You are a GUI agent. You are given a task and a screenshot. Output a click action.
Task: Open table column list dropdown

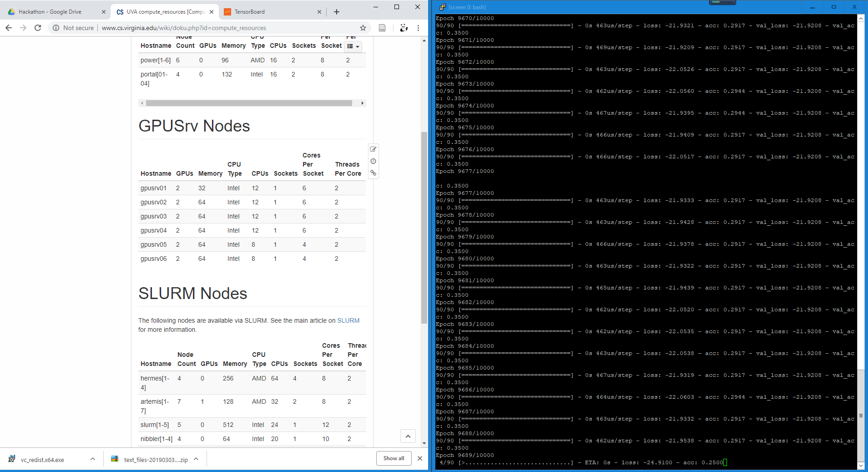353,46
